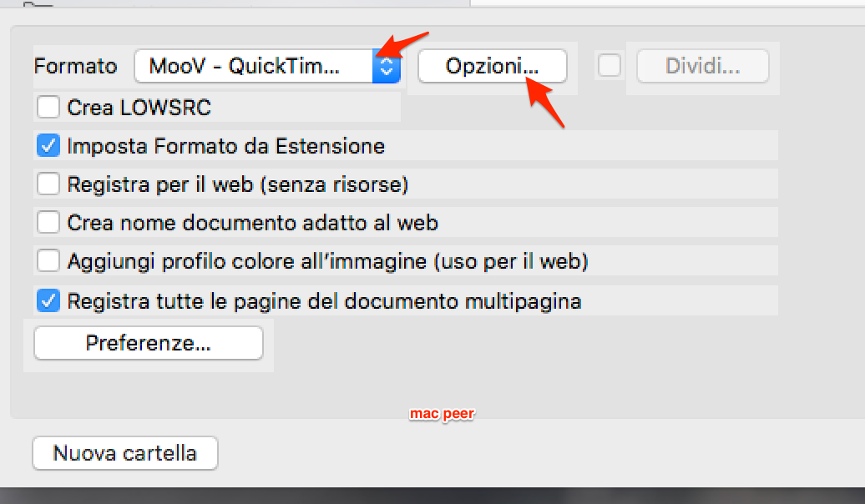
Task: Open the Preferenze… dialog
Action: pos(149,343)
